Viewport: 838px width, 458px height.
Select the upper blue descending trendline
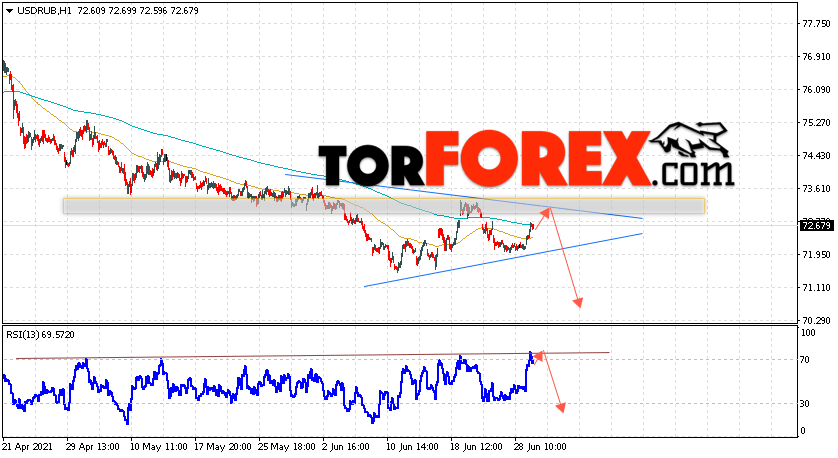click(x=463, y=196)
